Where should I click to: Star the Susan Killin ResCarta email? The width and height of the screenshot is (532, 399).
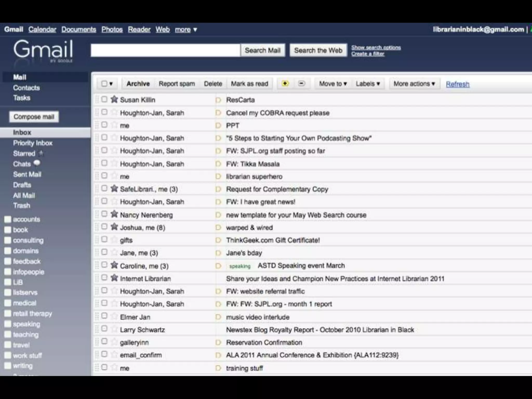[x=114, y=99]
